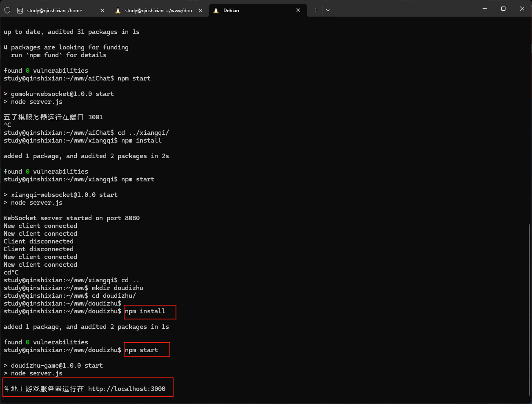Screen dimensions: 532x404
Task: Click the penguin icon on the Debian tab
Action: (216, 11)
